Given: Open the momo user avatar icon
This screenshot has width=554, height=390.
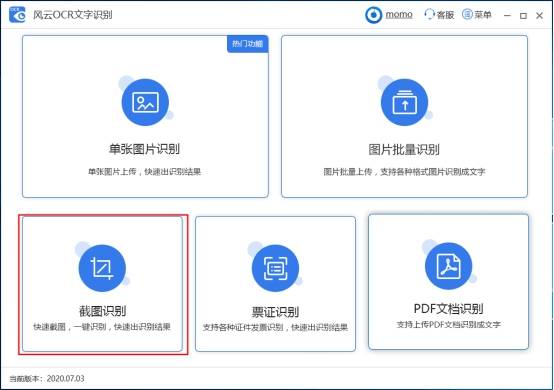Looking at the screenshot, I should click(373, 15).
